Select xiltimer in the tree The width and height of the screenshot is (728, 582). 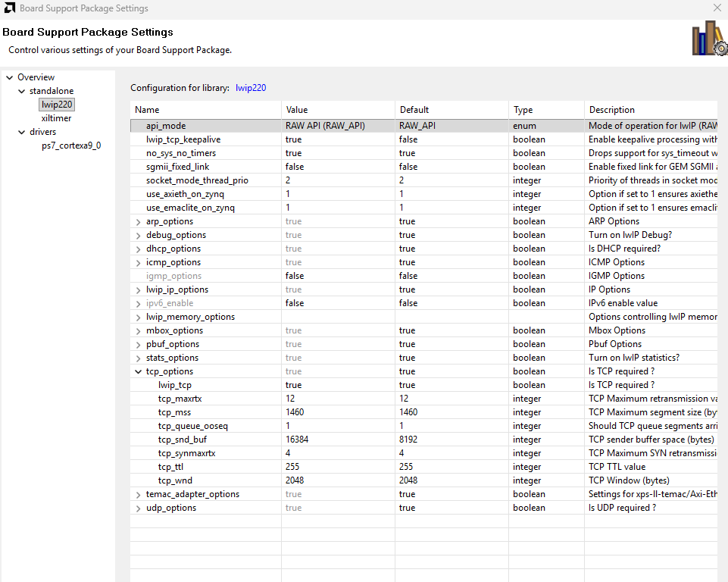(x=56, y=118)
